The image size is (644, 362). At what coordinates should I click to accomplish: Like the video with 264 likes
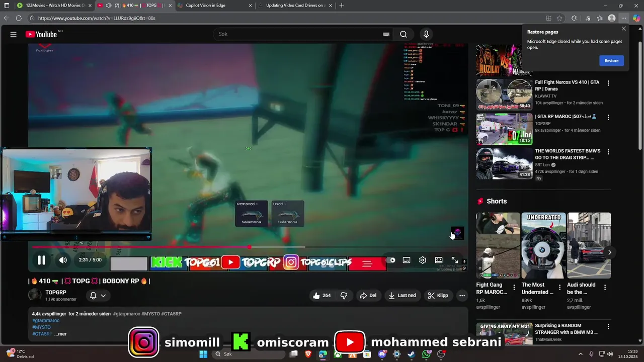322,295
